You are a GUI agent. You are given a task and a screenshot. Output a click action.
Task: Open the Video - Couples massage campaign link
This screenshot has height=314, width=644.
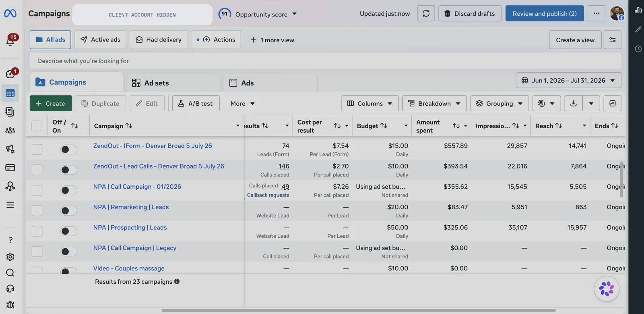tap(129, 268)
